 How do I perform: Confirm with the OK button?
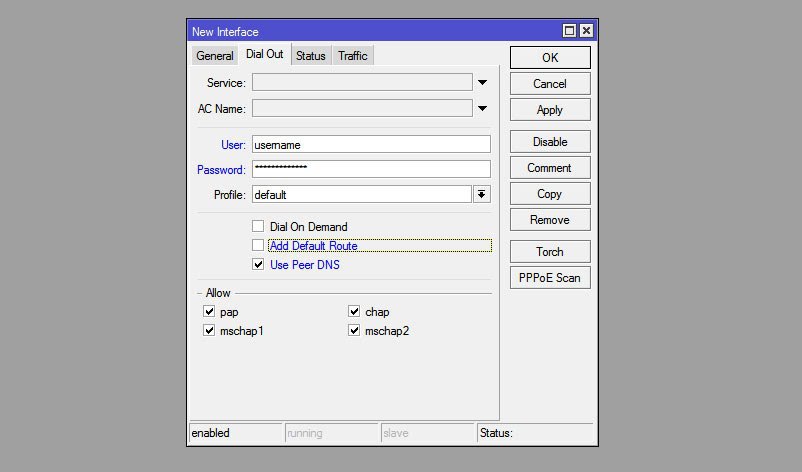click(x=550, y=58)
